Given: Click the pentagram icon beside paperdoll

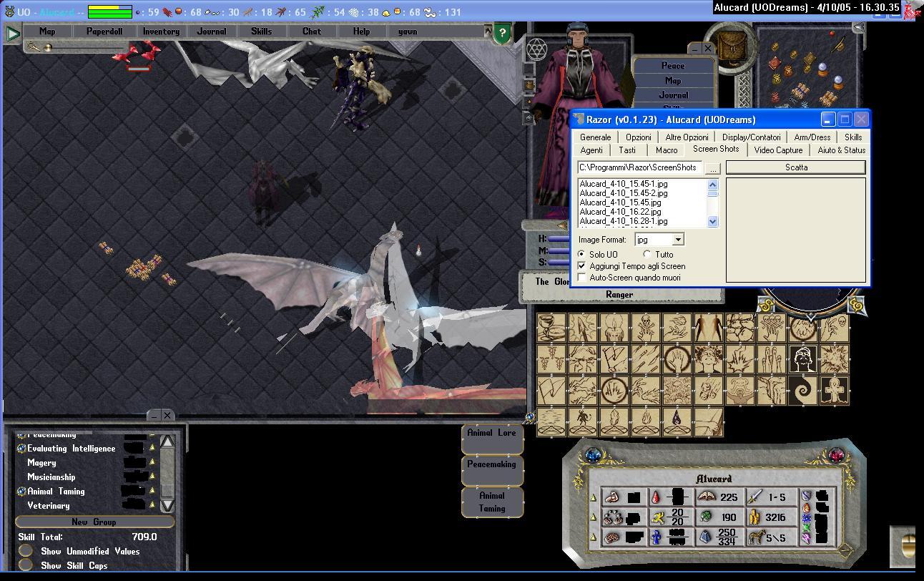Looking at the screenshot, I should (x=537, y=49).
